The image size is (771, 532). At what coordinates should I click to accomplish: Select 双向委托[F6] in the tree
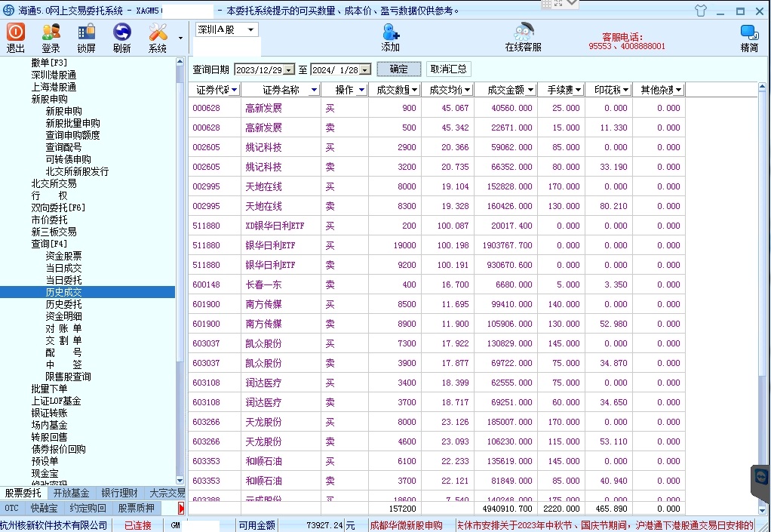59,208
